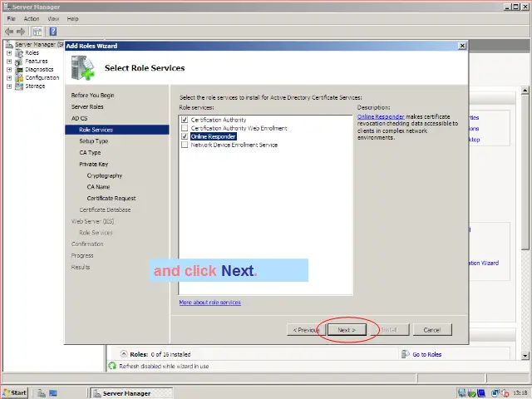Click the main window vertical scrollbar thumb
Screen dimensions: 532x399
(525, 172)
